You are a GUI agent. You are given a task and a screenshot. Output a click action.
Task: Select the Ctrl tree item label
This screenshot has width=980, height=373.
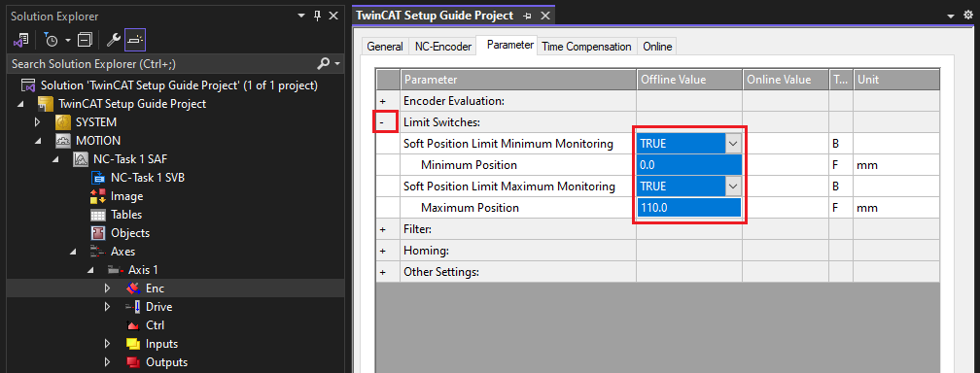155,325
